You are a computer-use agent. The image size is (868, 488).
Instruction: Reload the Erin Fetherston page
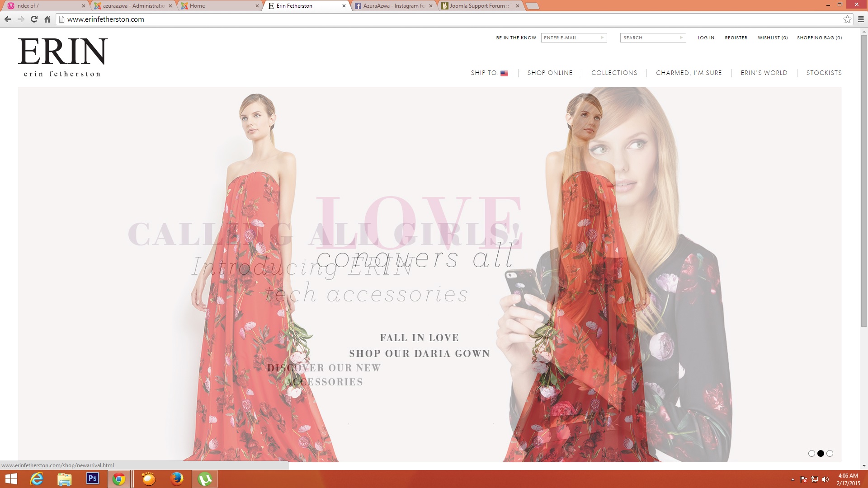[34, 19]
